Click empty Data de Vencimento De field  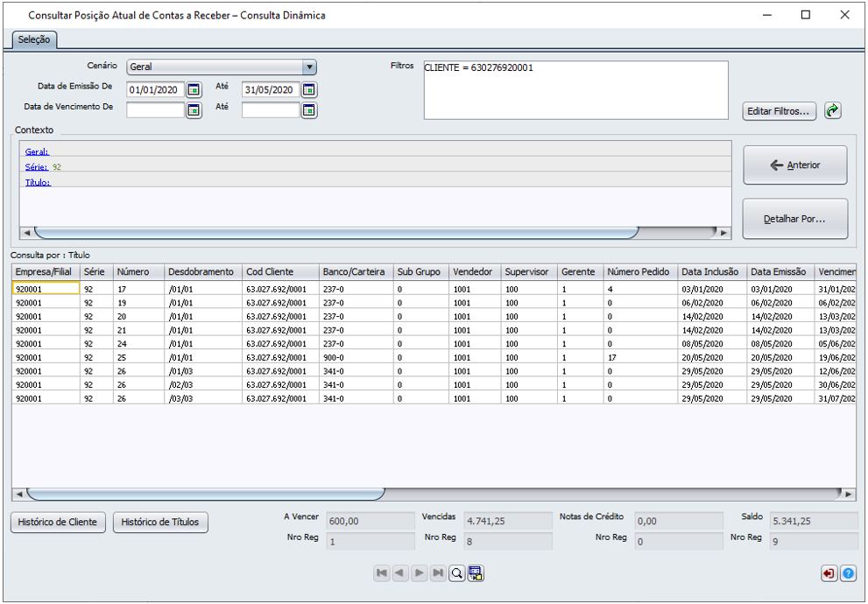[155, 110]
